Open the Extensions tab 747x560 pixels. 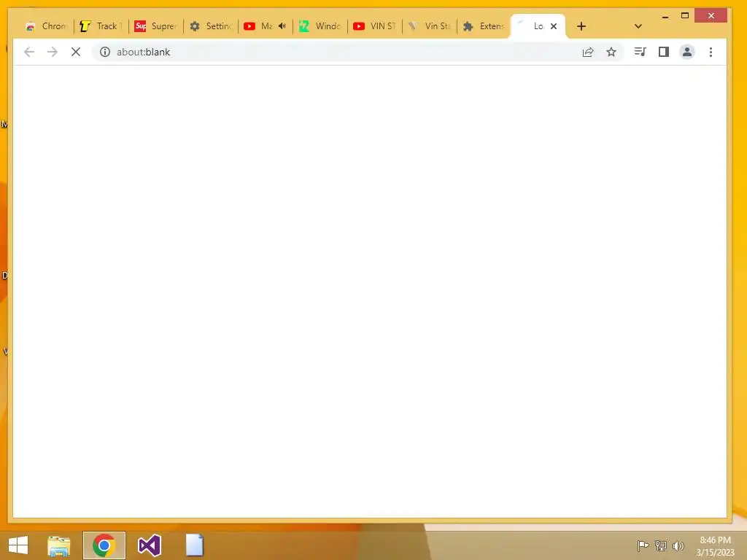click(x=484, y=26)
